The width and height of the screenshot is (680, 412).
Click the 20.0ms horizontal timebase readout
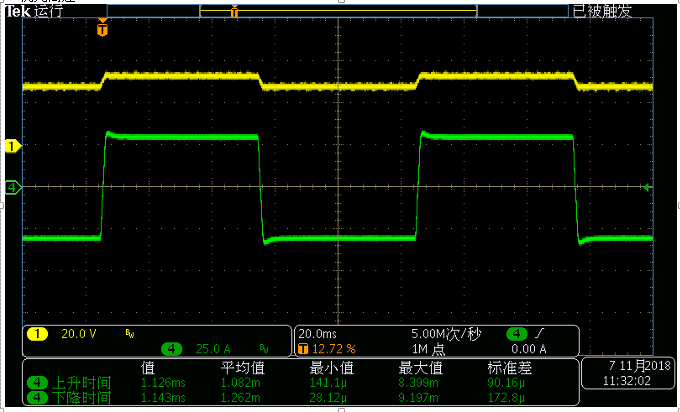point(319,334)
